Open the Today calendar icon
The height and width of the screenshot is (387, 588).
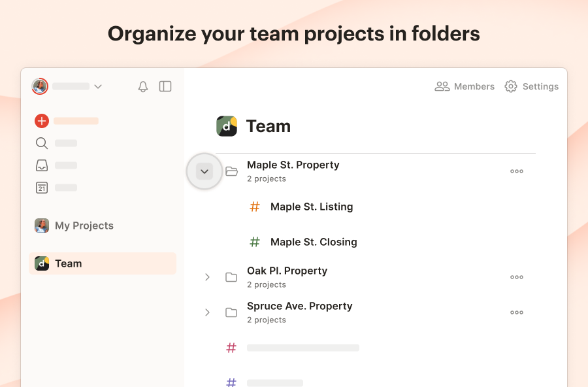pos(42,188)
